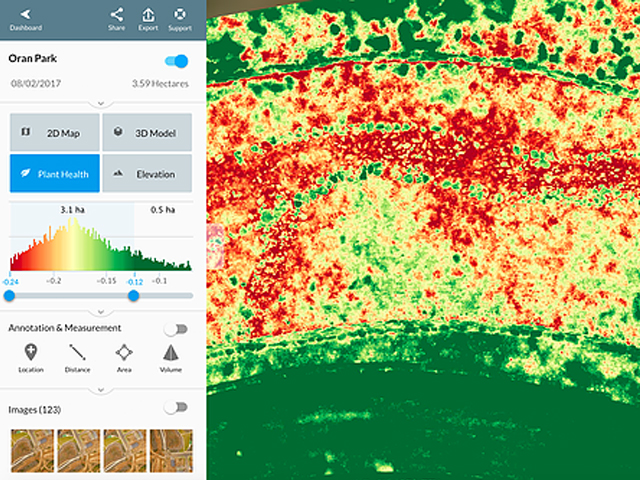Screen dimensions: 640x480
Task: Toggle the Oran Park map layer switch
Action: pyautogui.click(x=180, y=61)
